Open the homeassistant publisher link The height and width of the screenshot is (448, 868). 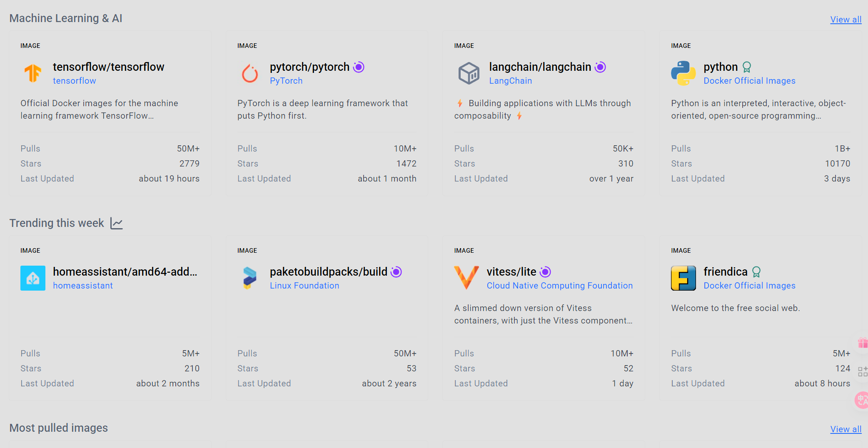click(83, 286)
